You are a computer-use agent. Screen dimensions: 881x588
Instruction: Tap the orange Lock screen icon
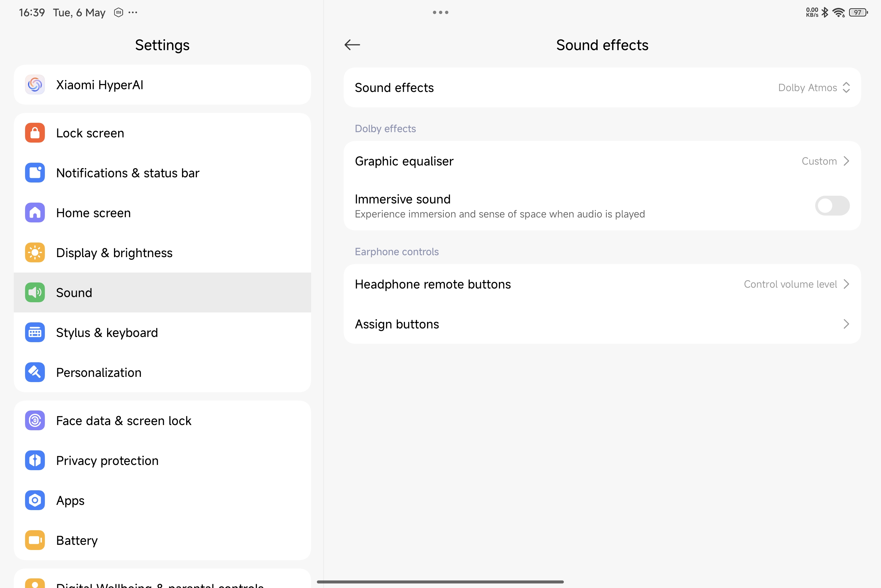pyautogui.click(x=35, y=133)
